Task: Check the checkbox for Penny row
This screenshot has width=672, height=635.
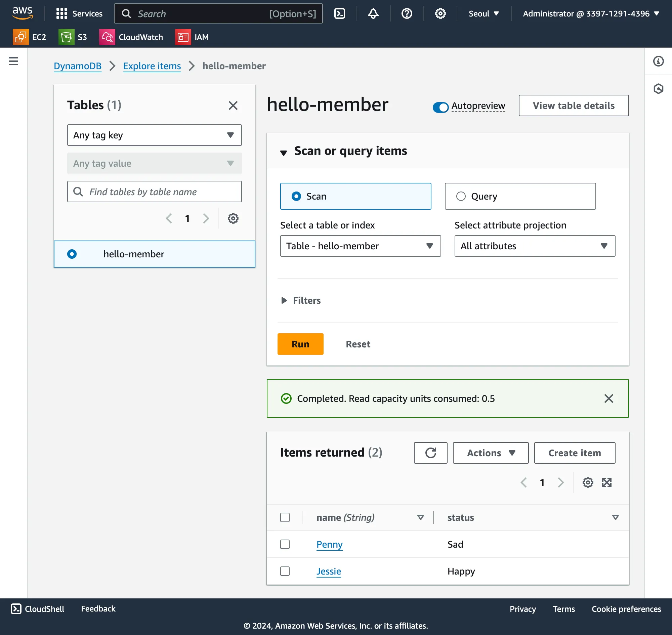Action: pos(285,544)
